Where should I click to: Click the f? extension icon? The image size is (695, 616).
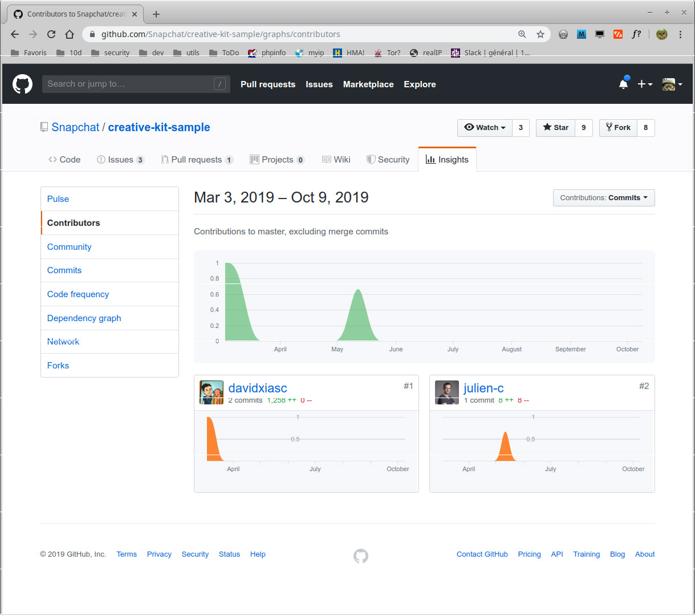point(636,34)
